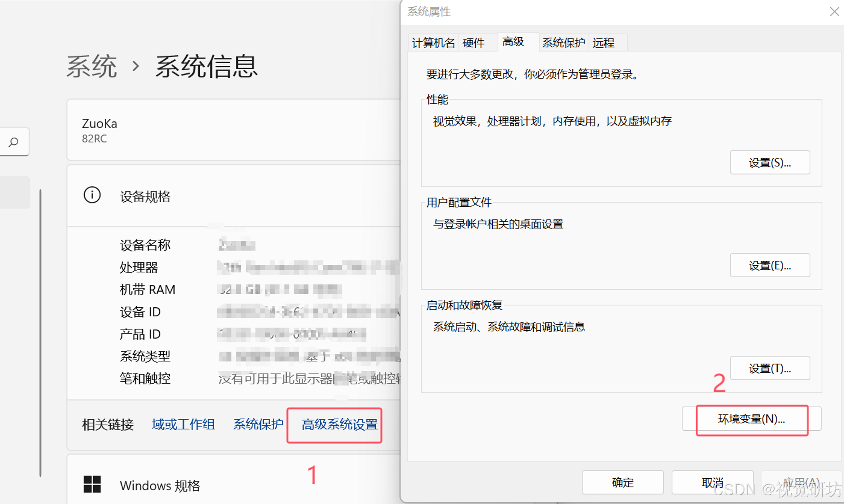Expand the Windows 规格 section
Image resolution: width=844 pixels, height=504 pixels.
coord(234,479)
